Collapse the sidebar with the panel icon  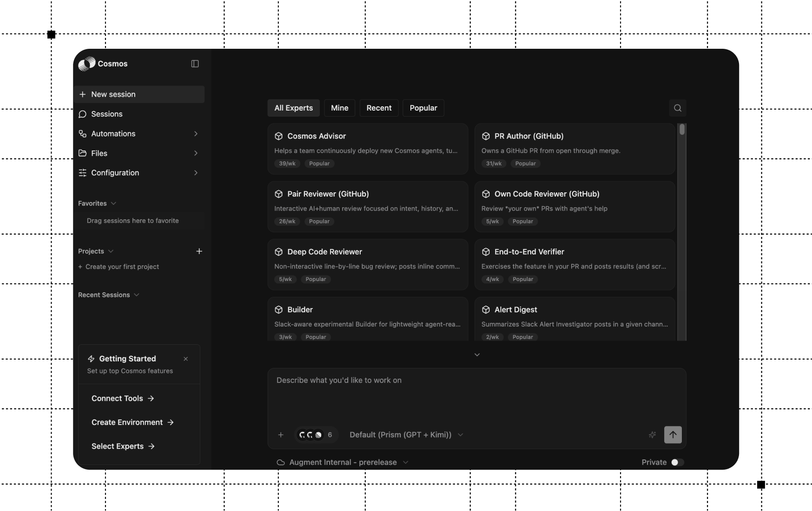point(195,64)
